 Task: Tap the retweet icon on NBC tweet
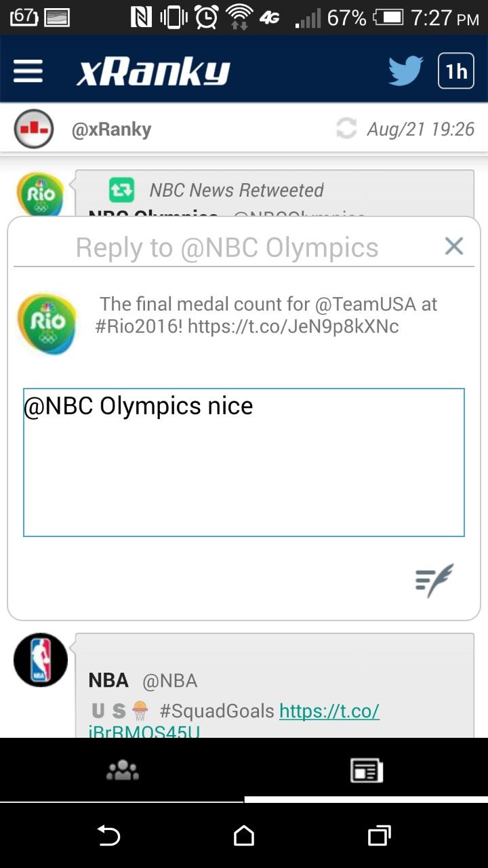[x=122, y=190]
